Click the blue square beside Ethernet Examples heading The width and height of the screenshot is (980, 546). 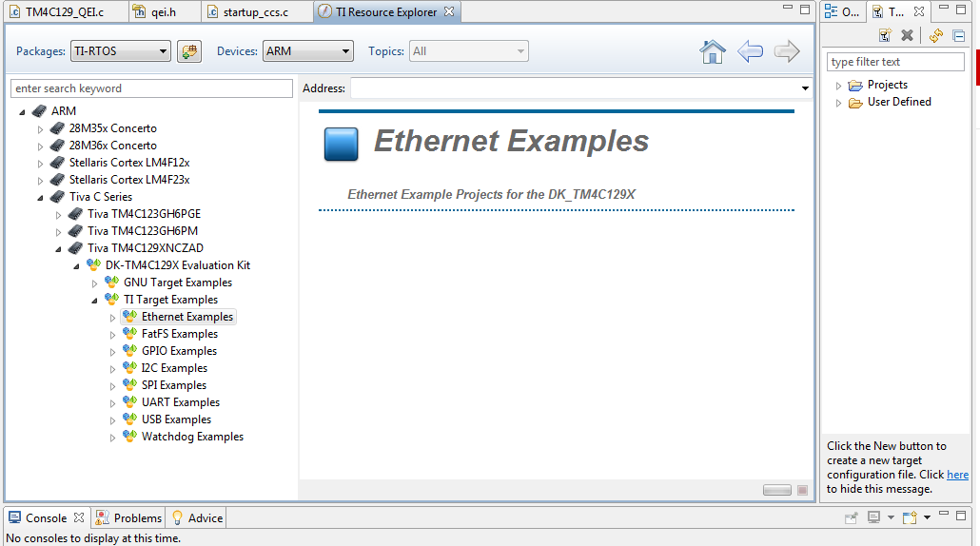tap(342, 144)
